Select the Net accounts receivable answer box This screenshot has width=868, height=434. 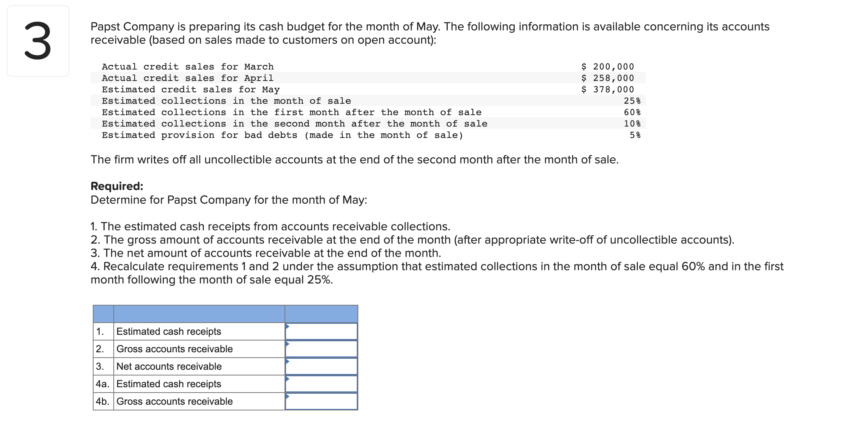[x=321, y=366]
